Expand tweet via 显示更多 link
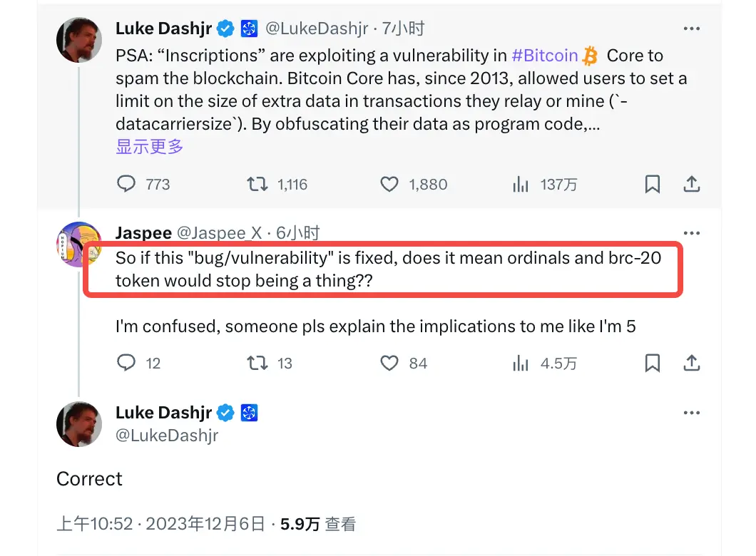The image size is (756, 556). [x=150, y=147]
